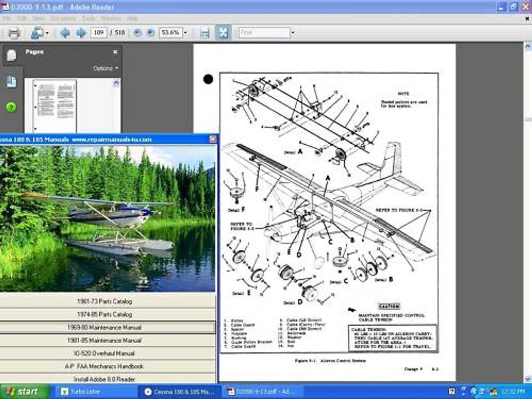
Task: Click the floatplane photo in Cessna Manuals window
Action: (x=108, y=218)
